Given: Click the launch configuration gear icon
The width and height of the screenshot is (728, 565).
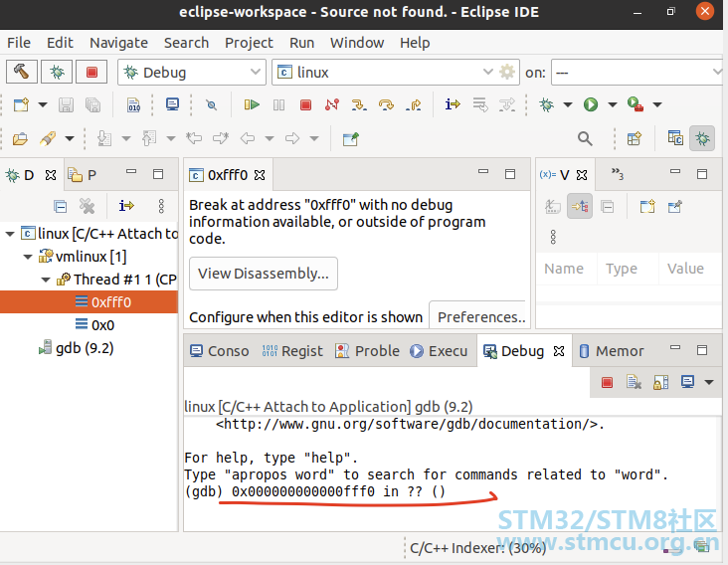Looking at the screenshot, I should coord(507,72).
